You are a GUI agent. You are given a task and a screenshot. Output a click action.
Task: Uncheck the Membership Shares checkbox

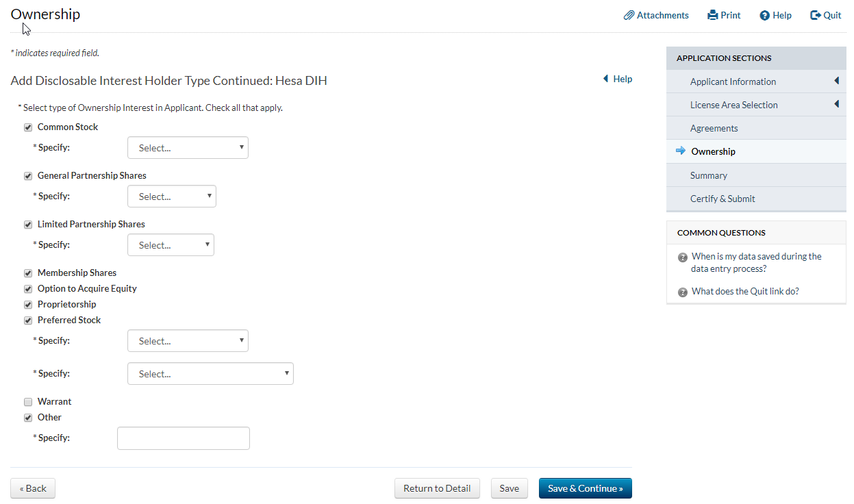coord(28,273)
